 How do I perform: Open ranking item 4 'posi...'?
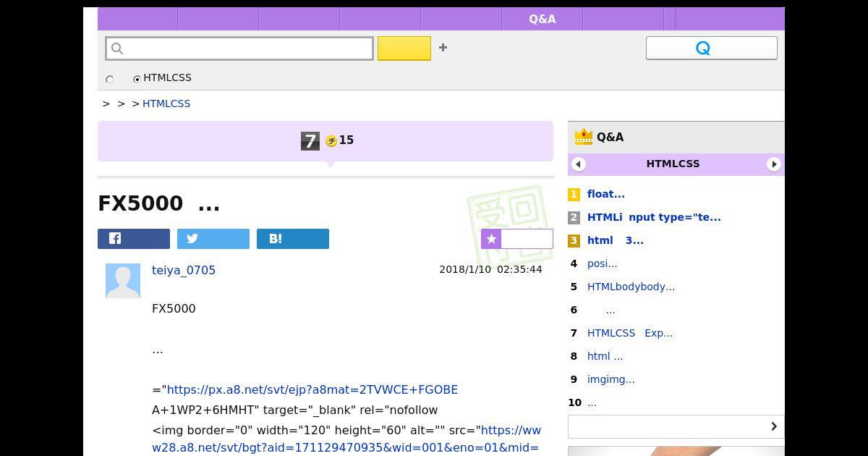click(x=603, y=263)
